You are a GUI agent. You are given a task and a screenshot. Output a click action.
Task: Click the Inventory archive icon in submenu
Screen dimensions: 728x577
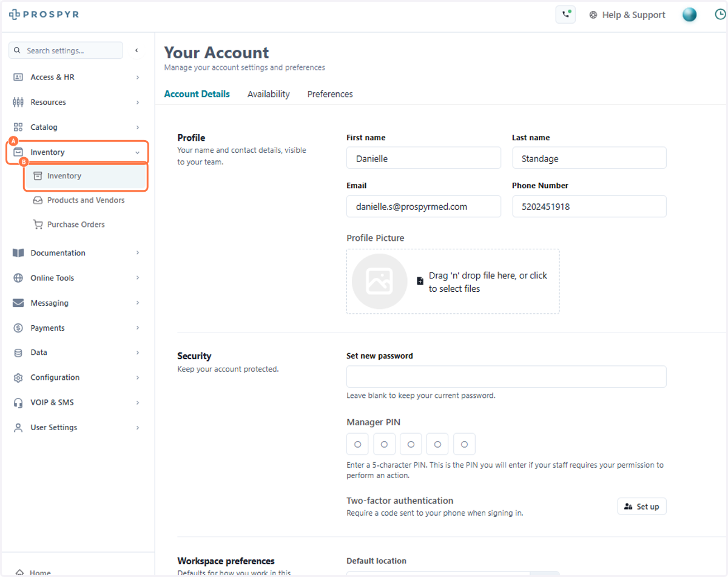click(x=38, y=176)
